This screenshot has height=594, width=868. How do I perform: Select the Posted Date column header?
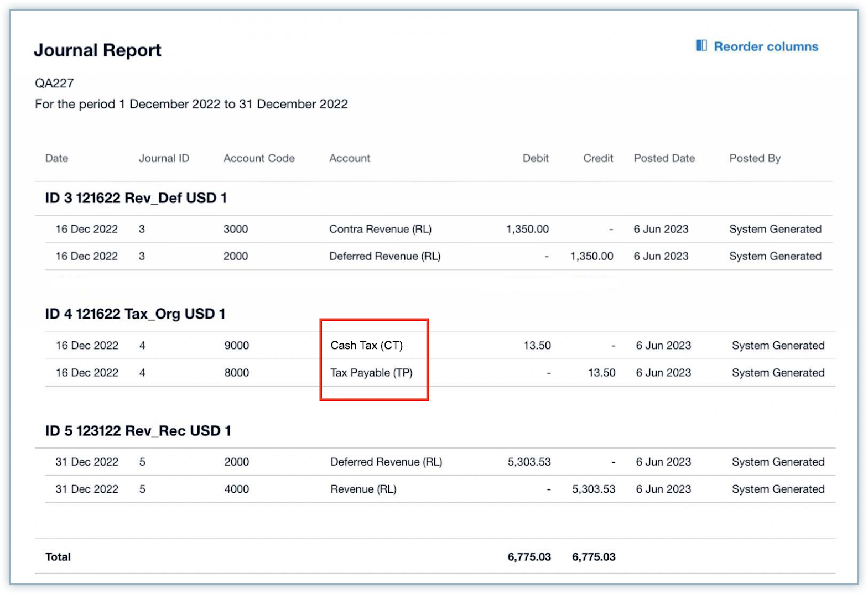[664, 158]
